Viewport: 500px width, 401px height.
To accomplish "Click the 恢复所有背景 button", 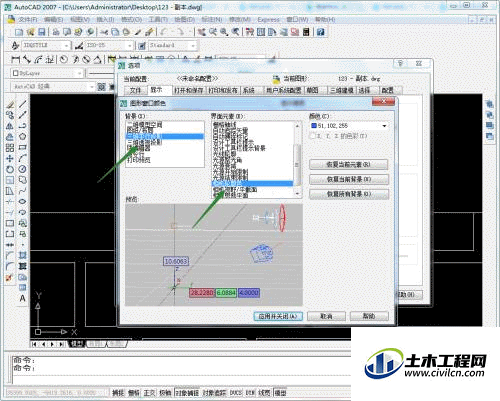I will point(348,194).
